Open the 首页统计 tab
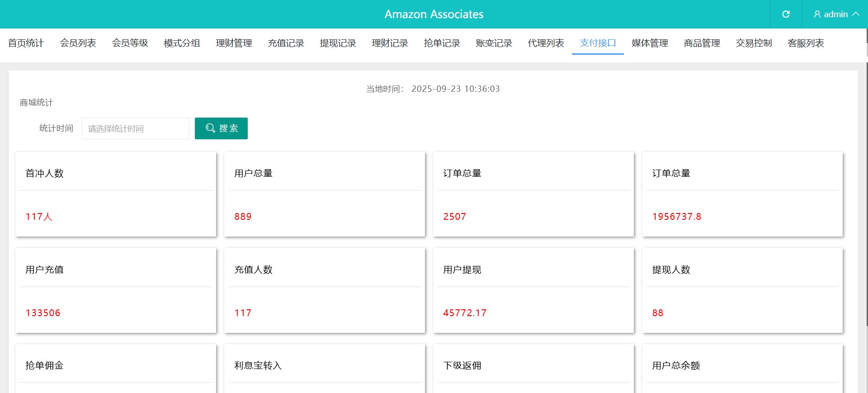The height and width of the screenshot is (393, 868). [26, 43]
